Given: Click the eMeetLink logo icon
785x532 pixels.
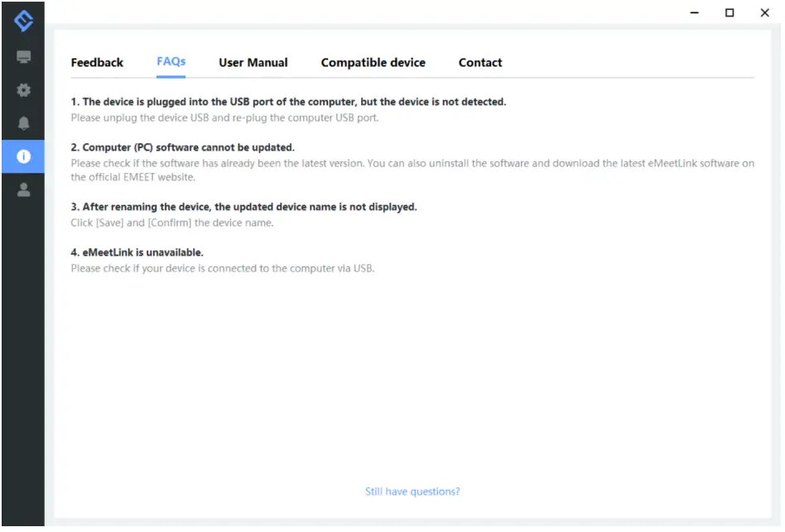Looking at the screenshot, I should (23, 20).
